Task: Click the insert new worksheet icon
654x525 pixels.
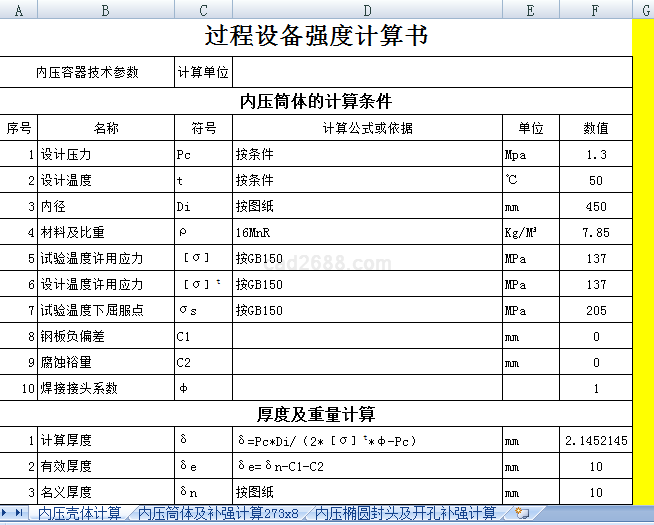Action: click(522, 513)
